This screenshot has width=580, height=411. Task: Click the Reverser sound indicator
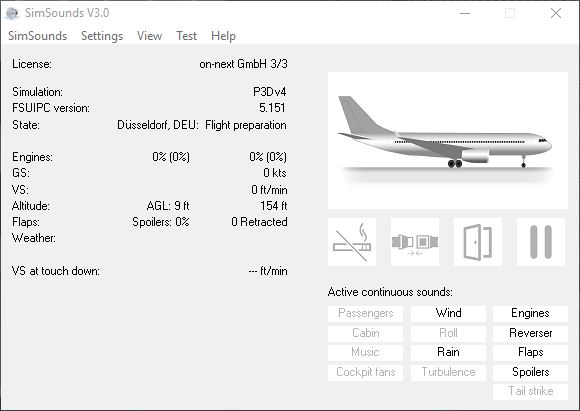[530, 333]
